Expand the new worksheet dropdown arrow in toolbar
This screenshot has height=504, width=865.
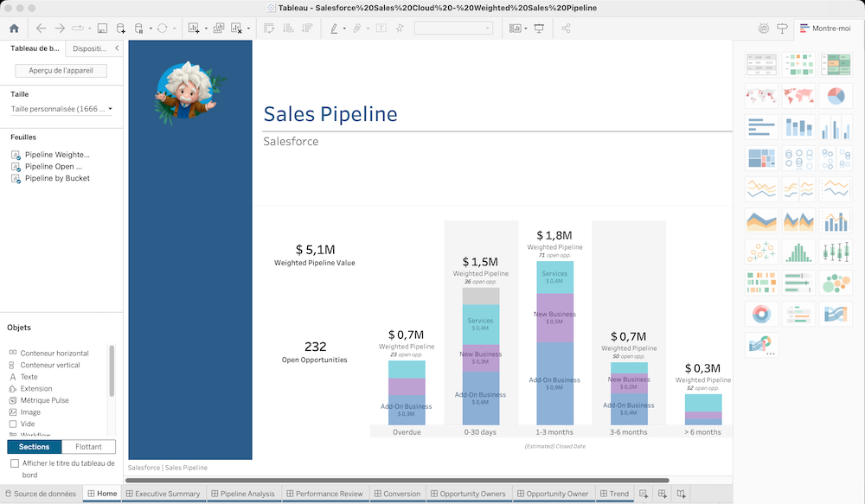pyautogui.click(x=208, y=28)
